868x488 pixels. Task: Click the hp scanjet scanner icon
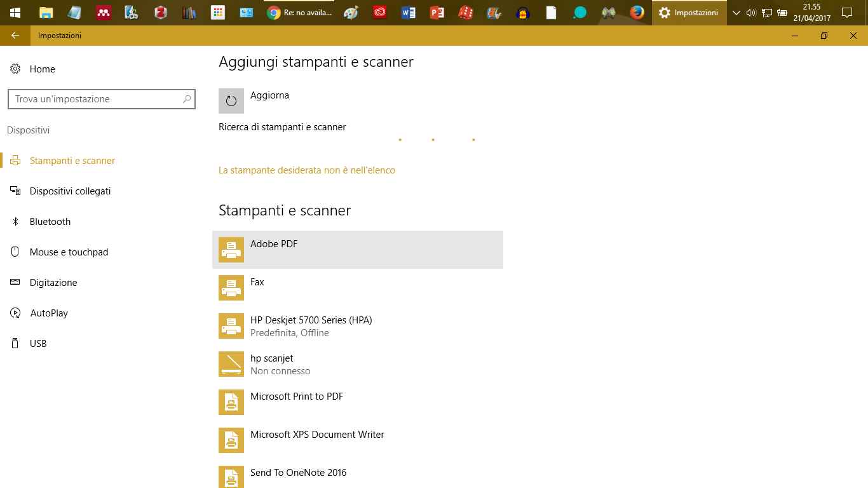[x=231, y=364]
